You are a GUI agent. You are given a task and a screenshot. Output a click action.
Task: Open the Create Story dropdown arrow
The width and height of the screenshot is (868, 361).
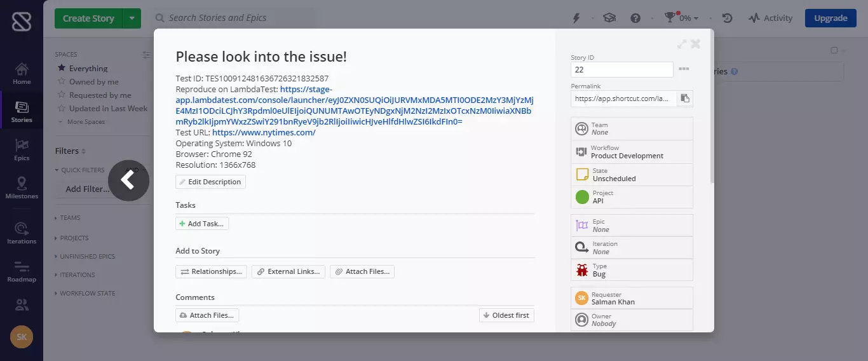pos(132,18)
